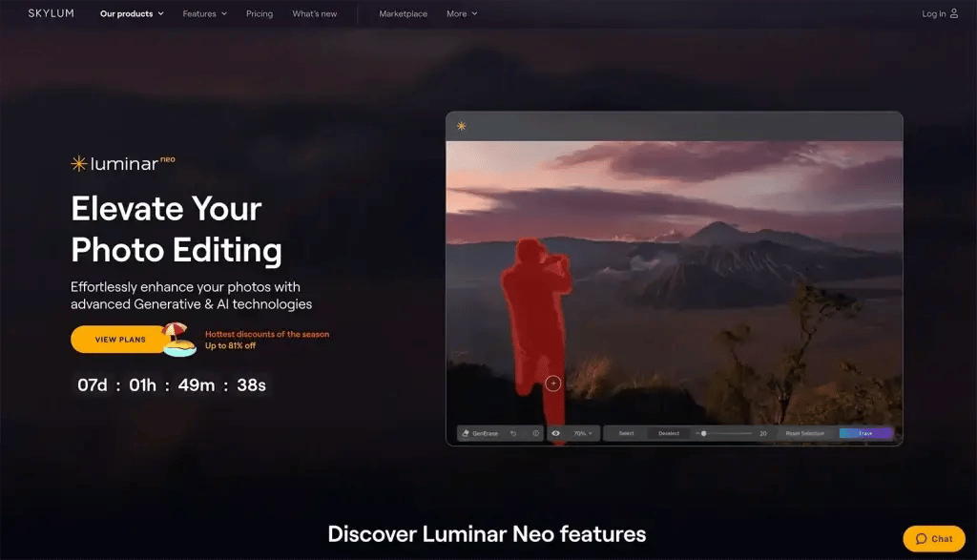The image size is (977, 560).
Task: Switch to Deselect mode in the toolbar
Action: coord(669,433)
